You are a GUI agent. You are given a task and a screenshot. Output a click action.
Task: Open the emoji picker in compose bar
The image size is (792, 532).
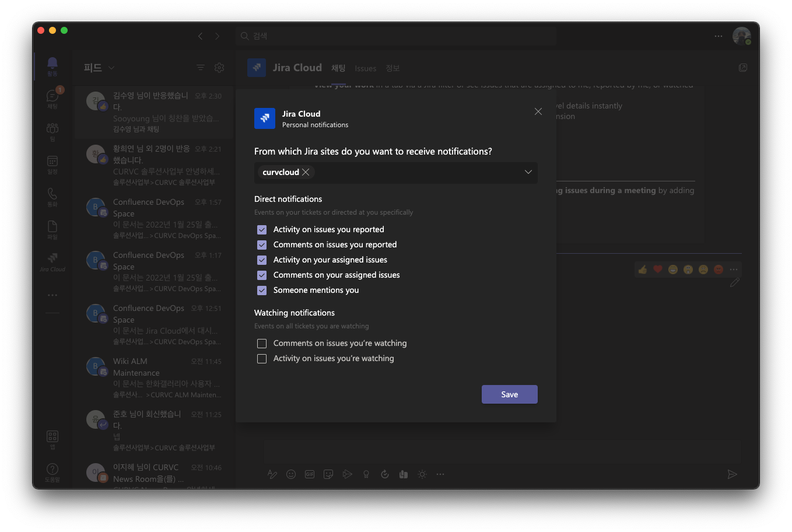[291, 474]
